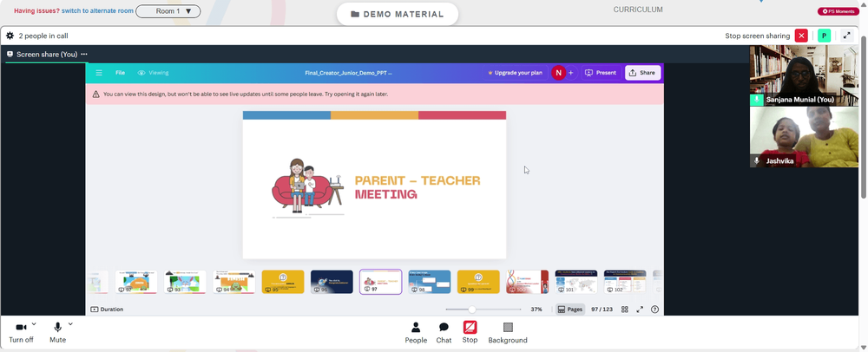This screenshot has width=868, height=352.
Task: Switch to the CURRICULUM tab
Action: [x=638, y=10]
